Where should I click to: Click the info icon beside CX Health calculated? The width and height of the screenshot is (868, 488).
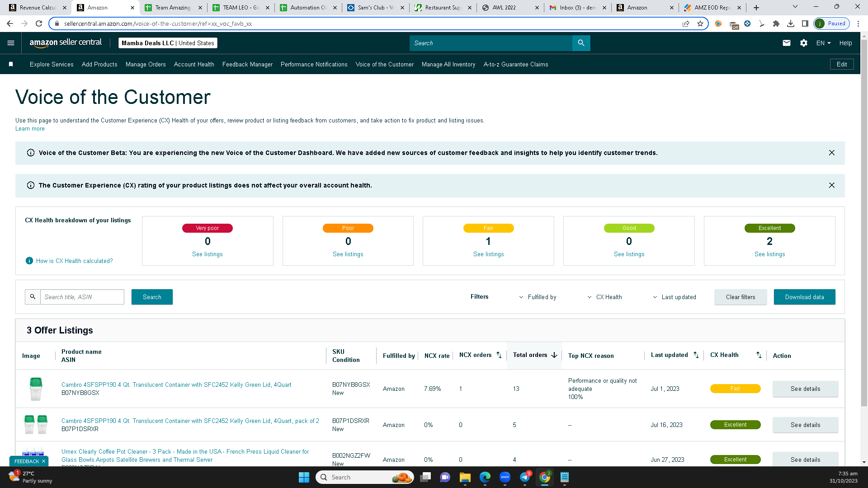point(29,261)
